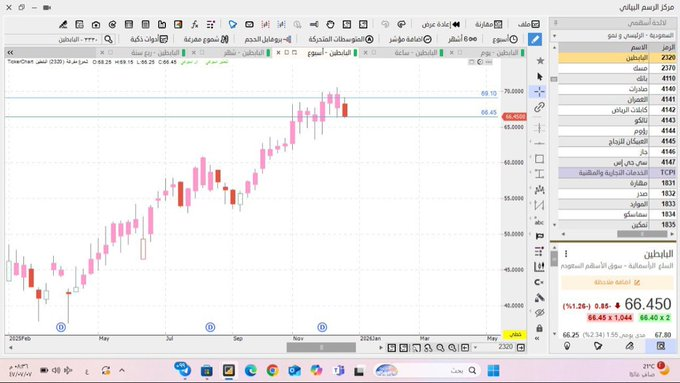Screen dimensions: 680x383
Task: Click بروفايل الحجم volume profile button
Action: click(x=268, y=39)
